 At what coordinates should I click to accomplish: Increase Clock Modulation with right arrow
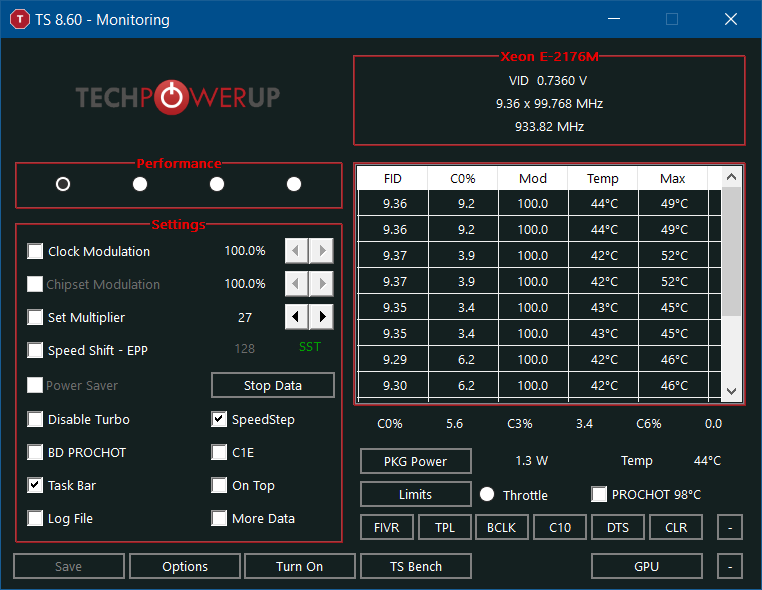[322, 251]
